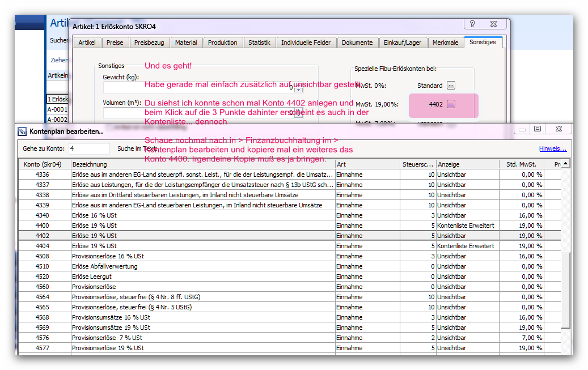Select row 4520 Erlöse Leergut
The image size is (588, 370).
pos(290,277)
